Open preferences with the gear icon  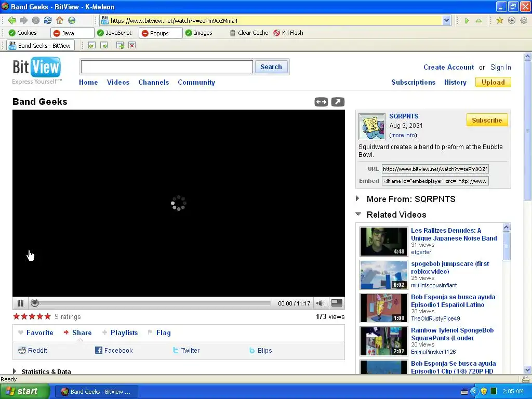point(524,20)
